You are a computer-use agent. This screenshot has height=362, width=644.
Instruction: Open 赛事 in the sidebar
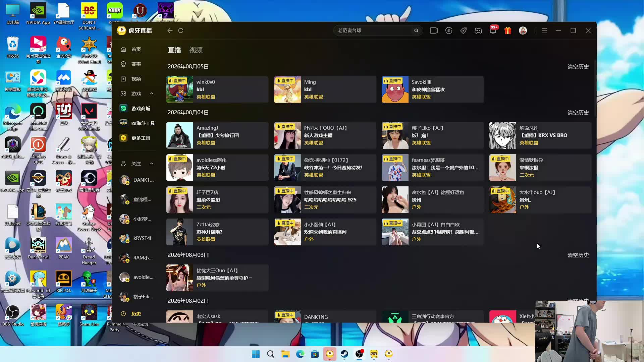click(136, 64)
